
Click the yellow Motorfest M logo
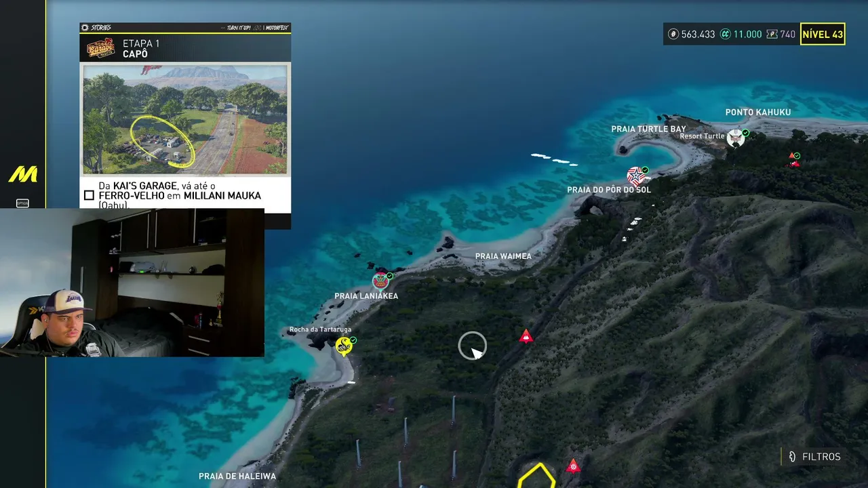pyautogui.click(x=22, y=174)
